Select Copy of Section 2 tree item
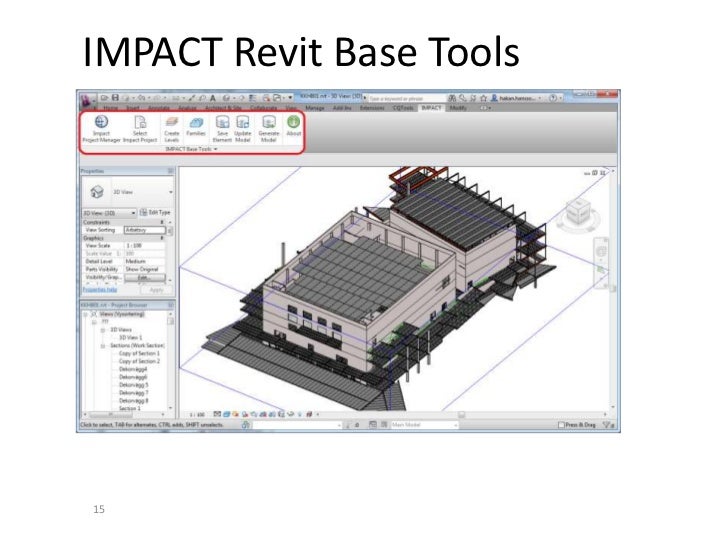 139,361
